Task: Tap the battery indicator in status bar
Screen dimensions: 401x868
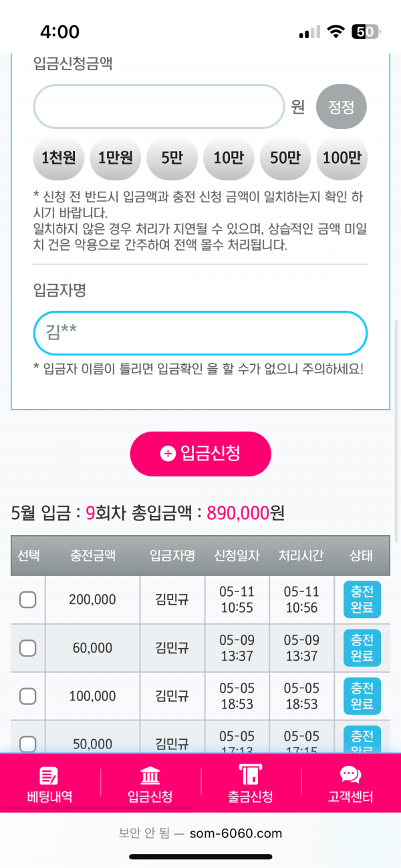Action: point(365,31)
